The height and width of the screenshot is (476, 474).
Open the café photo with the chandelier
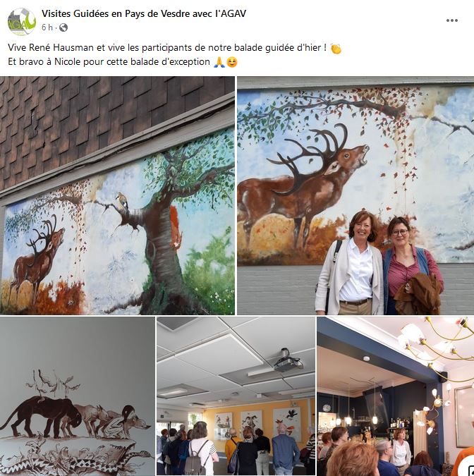pyautogui.click(x=396, y=396)
